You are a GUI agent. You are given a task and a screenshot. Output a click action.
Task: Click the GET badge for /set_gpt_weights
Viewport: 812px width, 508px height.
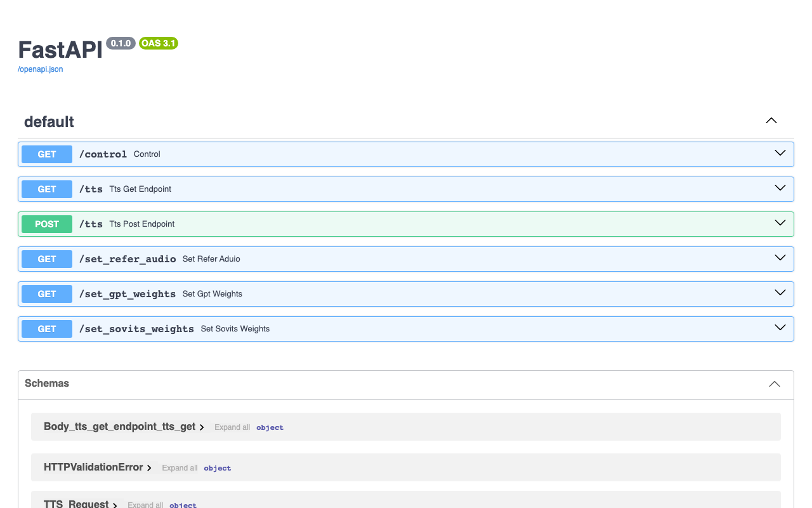(x=47, y=294)
